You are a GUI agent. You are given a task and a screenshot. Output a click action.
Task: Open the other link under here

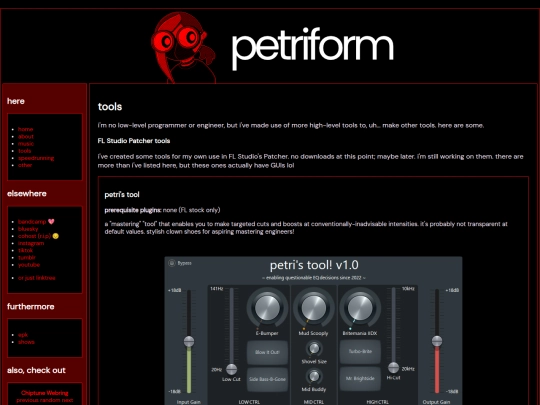[25, 165]
